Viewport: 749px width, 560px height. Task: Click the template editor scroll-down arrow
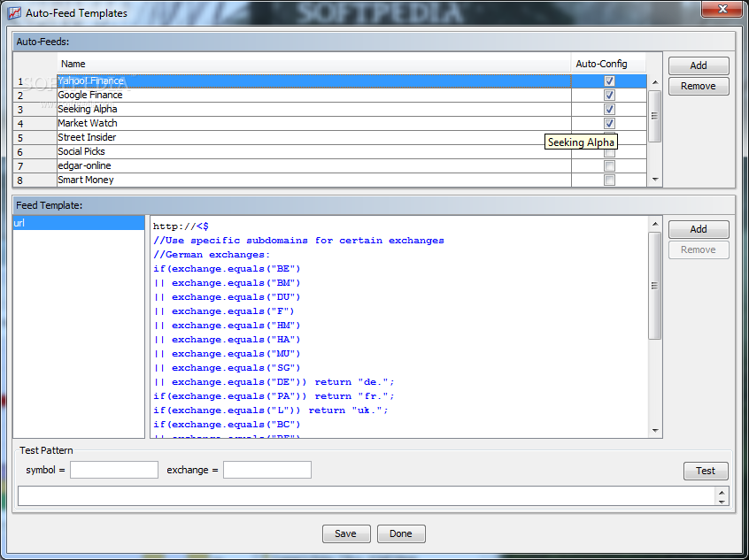(x=655, y=431)
